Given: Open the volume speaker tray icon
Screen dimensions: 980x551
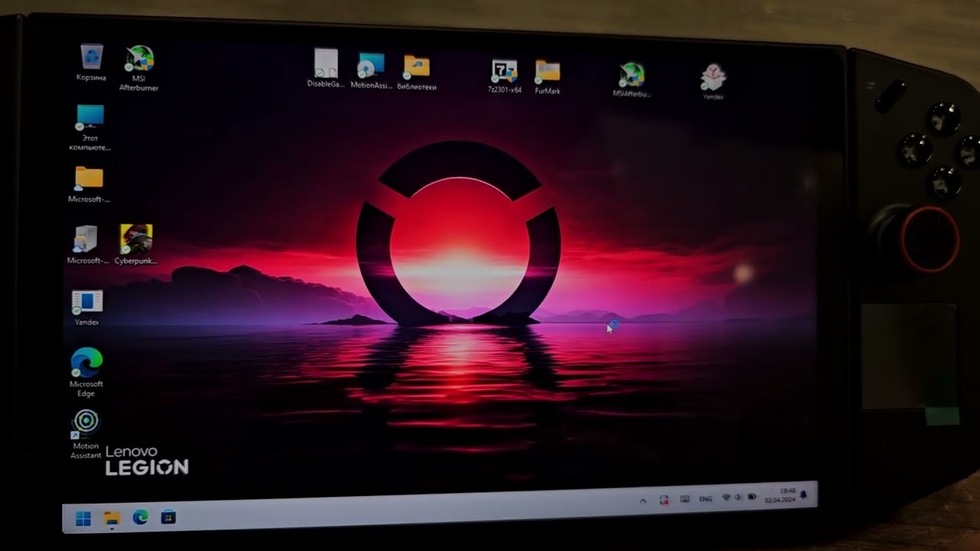Looking at the screenshot, I should click(x=738, y=497).
